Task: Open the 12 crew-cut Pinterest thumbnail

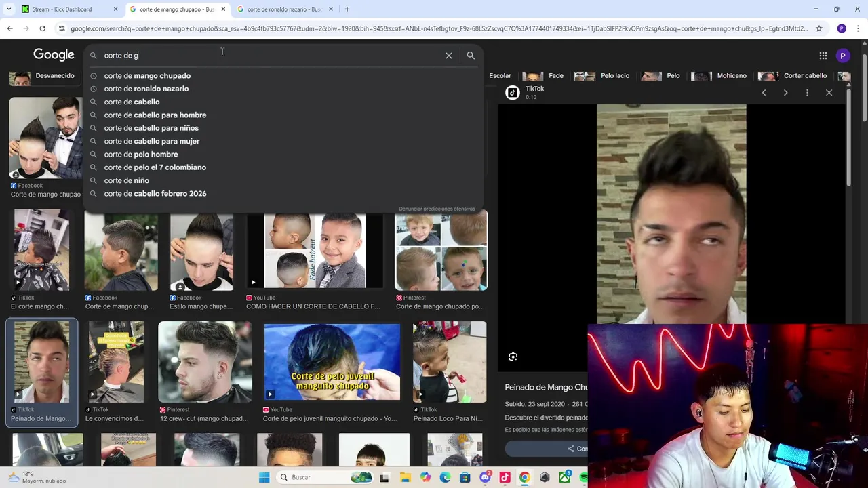Action: (x=205, y=362)
